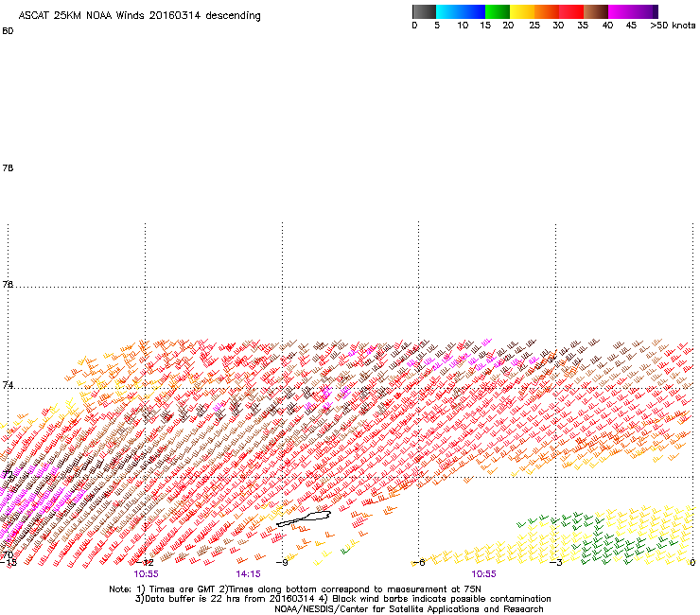Viewport: 700px width, 615px height.
Task: Click the yellow 20-25 knots color bar segment
Action: pos(522,11)
